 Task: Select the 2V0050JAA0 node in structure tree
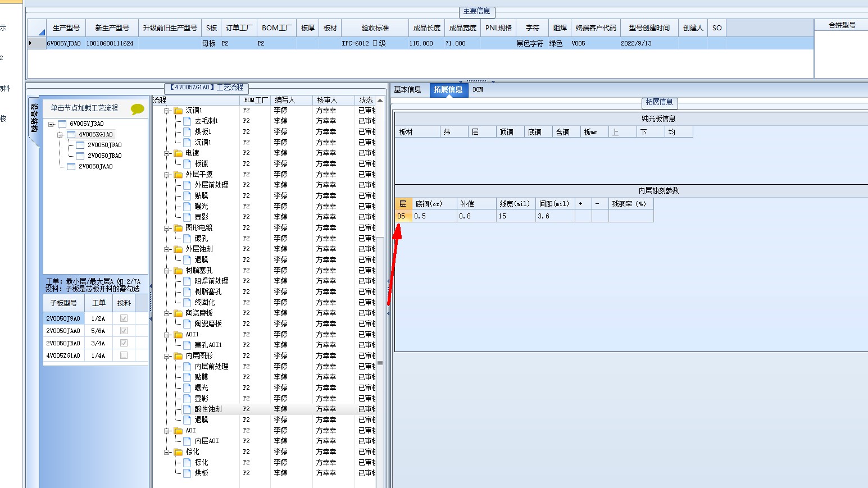96,167
